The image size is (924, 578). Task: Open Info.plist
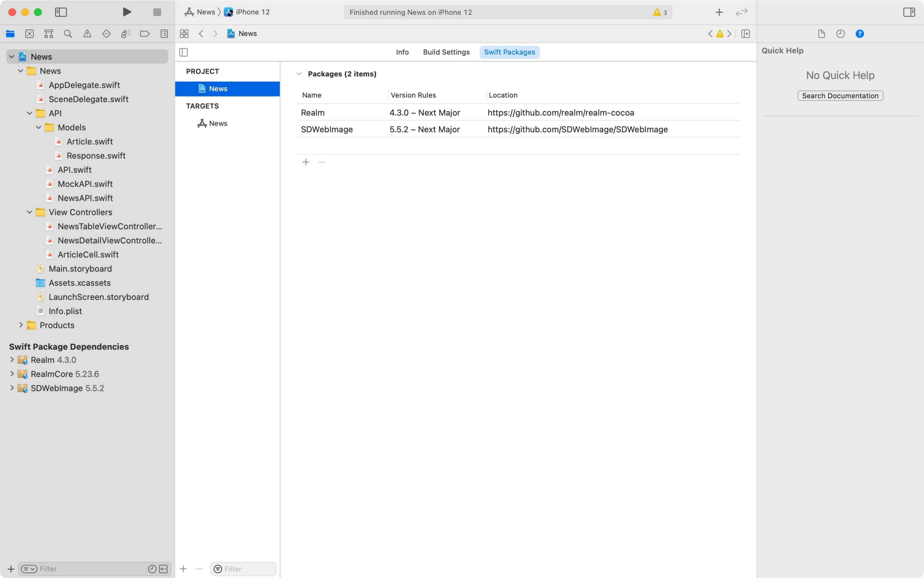click(x=65, y=311)
